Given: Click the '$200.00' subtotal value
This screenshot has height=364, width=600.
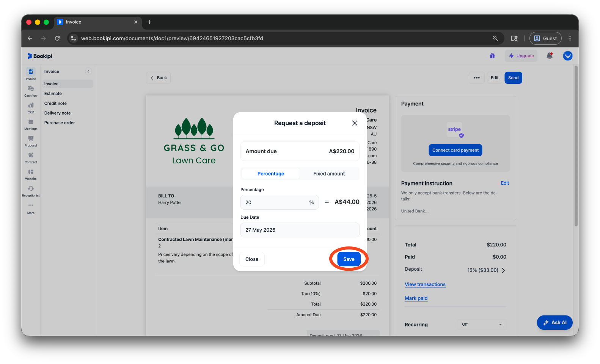Looking at the screenshot, I should pyautogui.click(x=368, y=284).
